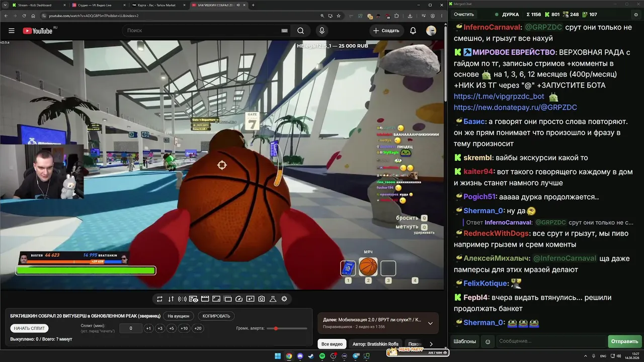Click the loop arrows icon in the player toolbar

[159, 299]
